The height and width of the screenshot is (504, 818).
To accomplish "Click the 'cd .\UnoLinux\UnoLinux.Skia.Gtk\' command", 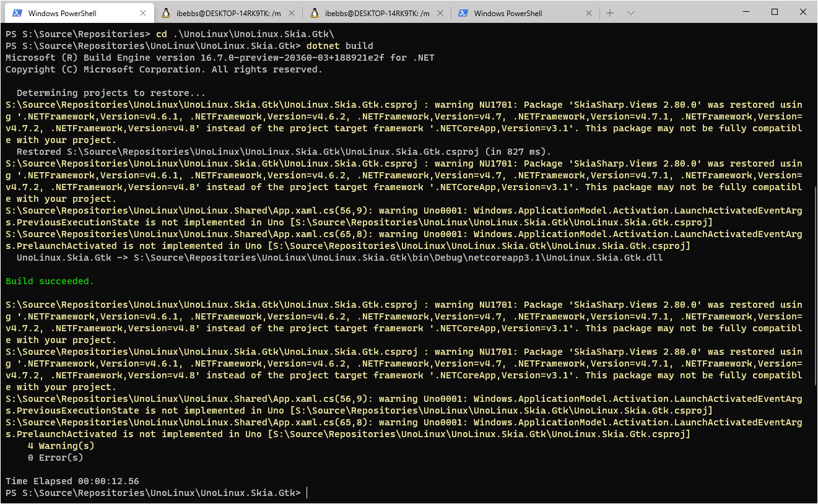I will point(245,34).
